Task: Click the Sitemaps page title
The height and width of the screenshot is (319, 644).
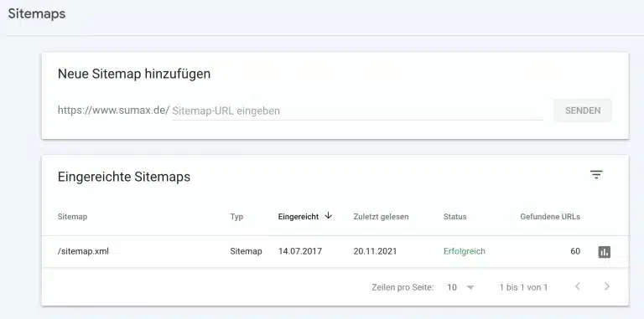Action: pos(37,13)
